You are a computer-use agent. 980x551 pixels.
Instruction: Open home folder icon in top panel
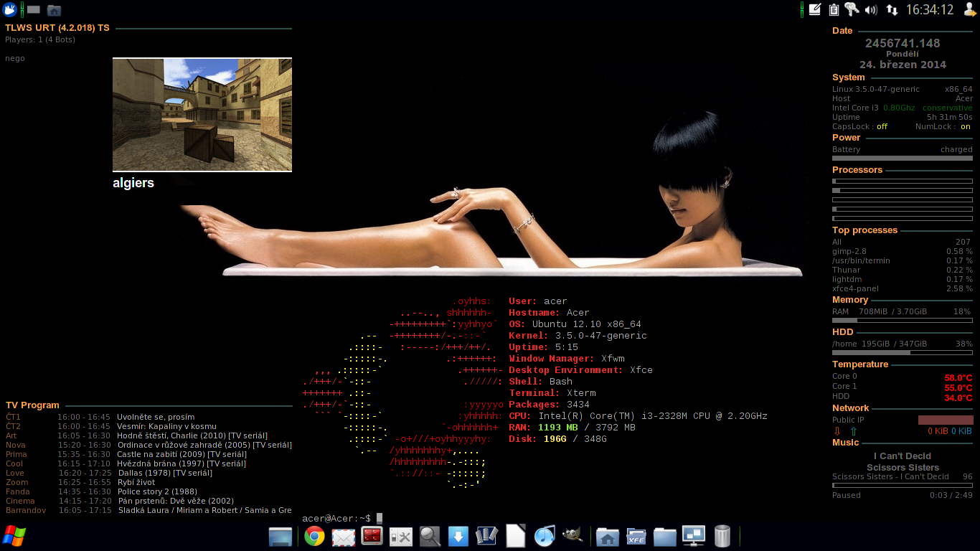coord(54,10)
